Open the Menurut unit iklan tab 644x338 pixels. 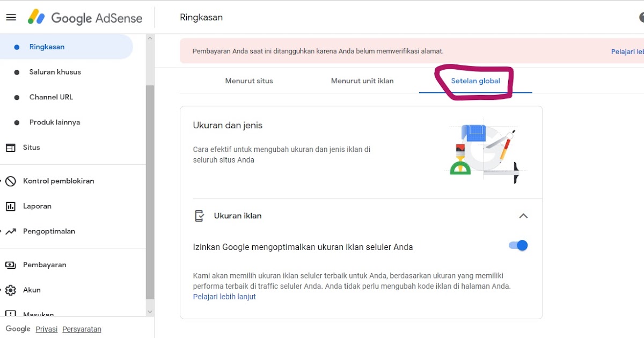tap(362, 80)
